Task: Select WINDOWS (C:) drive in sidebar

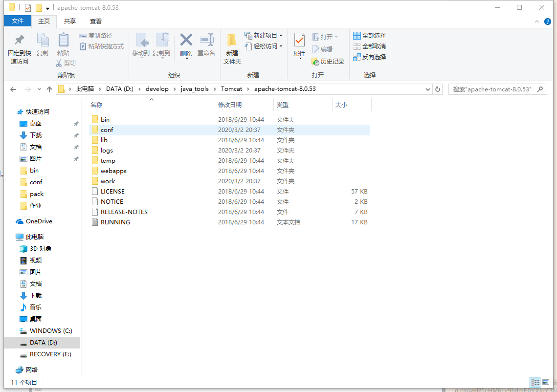Action: click(46, 330)
